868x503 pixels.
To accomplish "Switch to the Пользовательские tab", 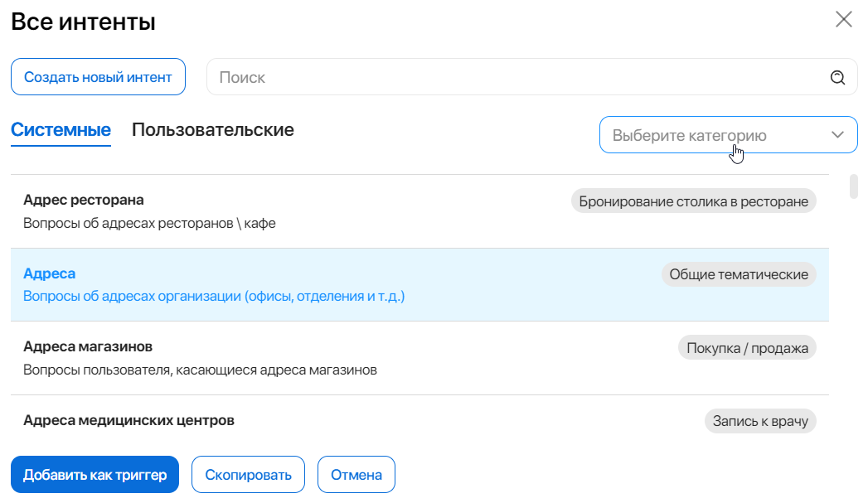I will coord(211,130).
